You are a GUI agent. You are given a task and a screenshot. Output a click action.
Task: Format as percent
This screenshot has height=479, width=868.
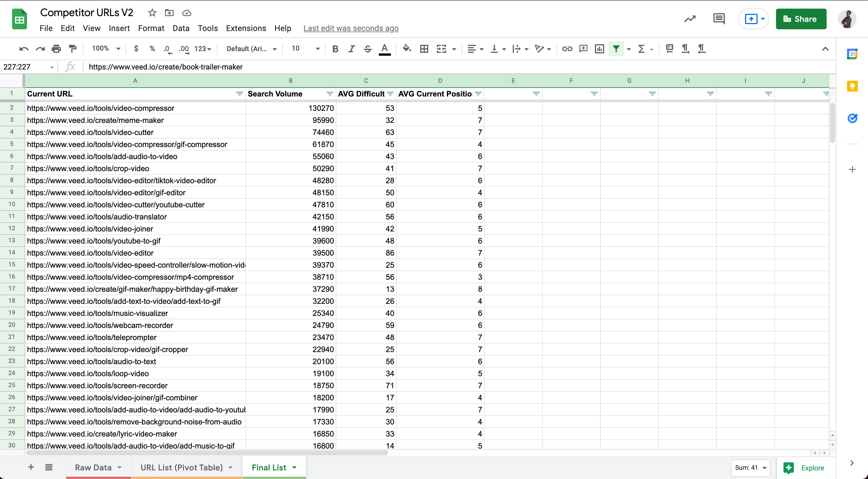coord(152,49)
